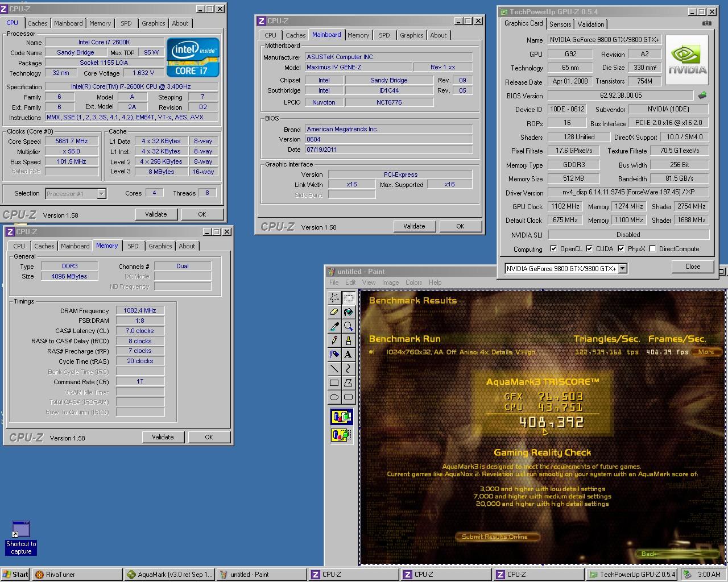The width and height of the screenshot is (728, 582).
Task: Choose the opaque selection option in Paint
Action: click(x=341, y=417)
